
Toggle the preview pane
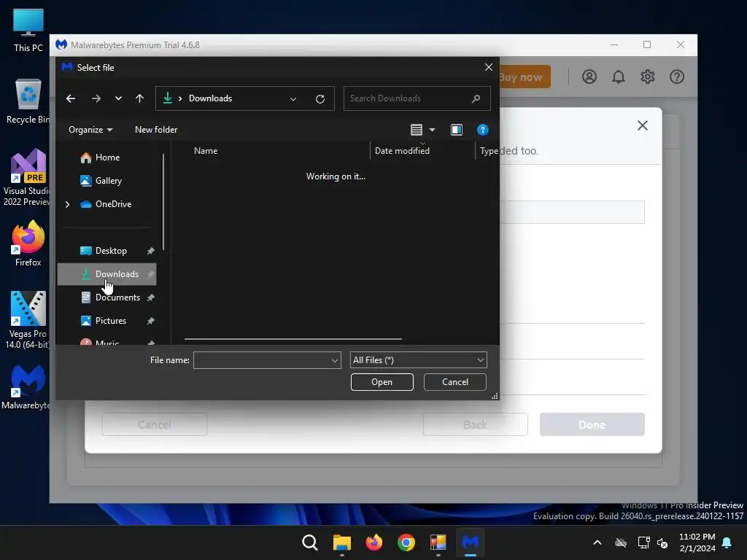[457, 130]
